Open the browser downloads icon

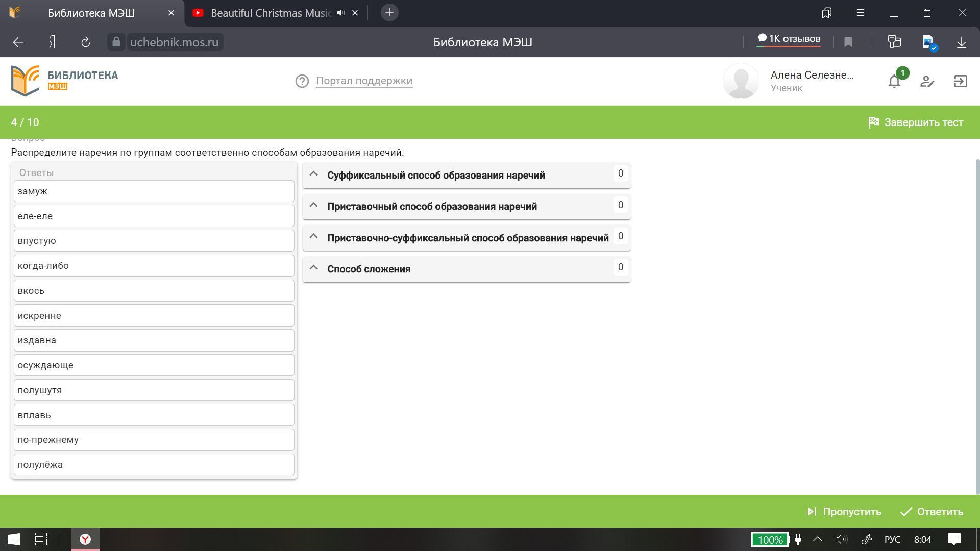(961, 42)
